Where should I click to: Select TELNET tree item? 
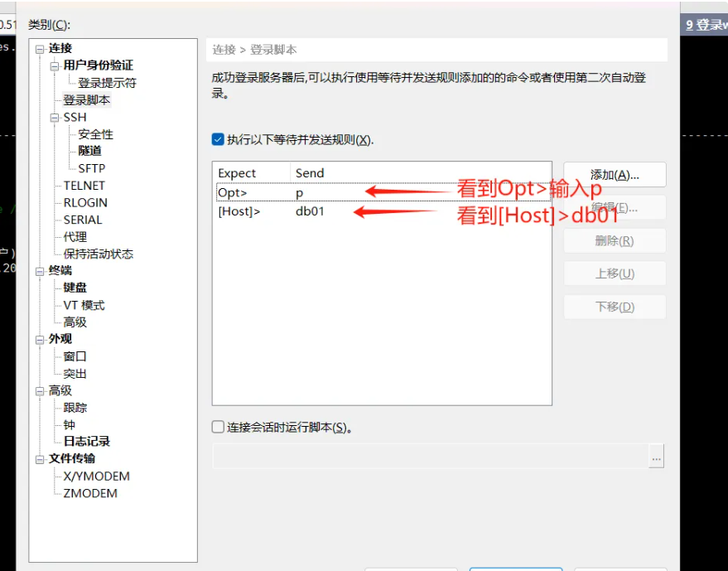click(84, 186)
